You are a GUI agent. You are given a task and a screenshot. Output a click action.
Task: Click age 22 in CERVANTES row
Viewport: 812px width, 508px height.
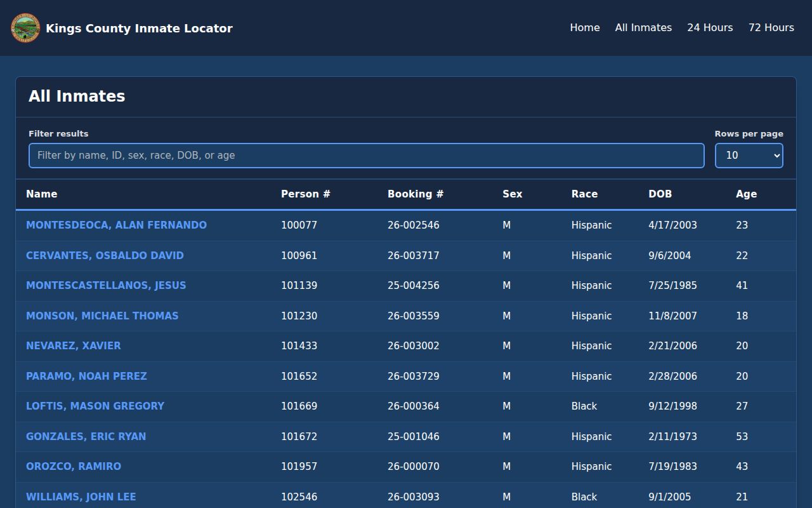(742, 255)
